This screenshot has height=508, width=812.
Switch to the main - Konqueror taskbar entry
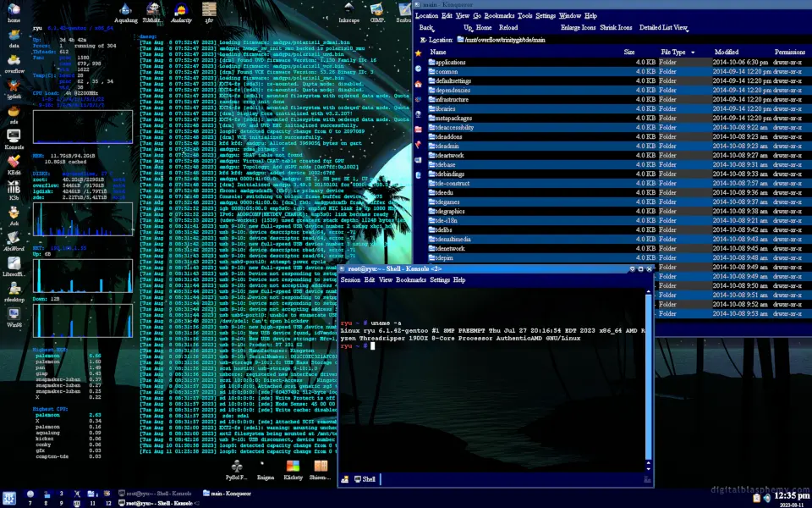click(228, 494)
